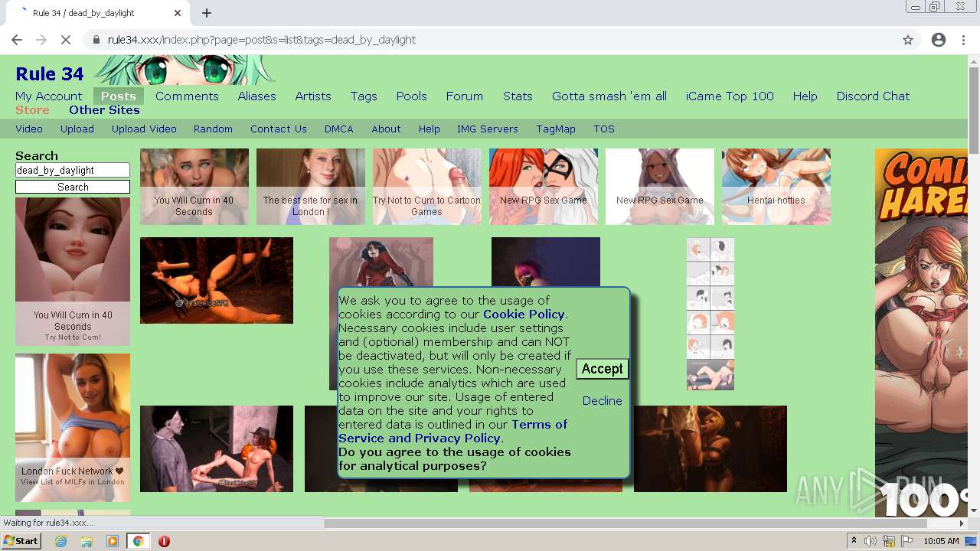Viewport: 980px width, 551px height.
Task: View the Stats page
Action: click(x=518, y=96)
